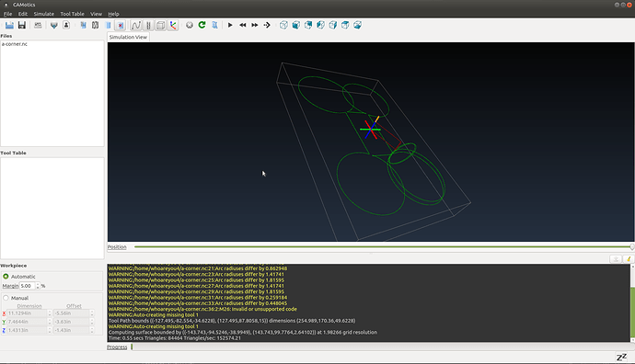Toggle tool path display with the curve icon
The width and height of the screenshot is (635, 364).
pyautogui.click(x=135, y=25)
